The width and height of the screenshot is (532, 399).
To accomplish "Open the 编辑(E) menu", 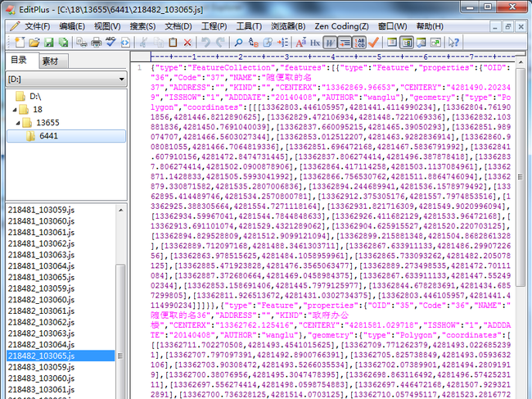I will 72,26.
